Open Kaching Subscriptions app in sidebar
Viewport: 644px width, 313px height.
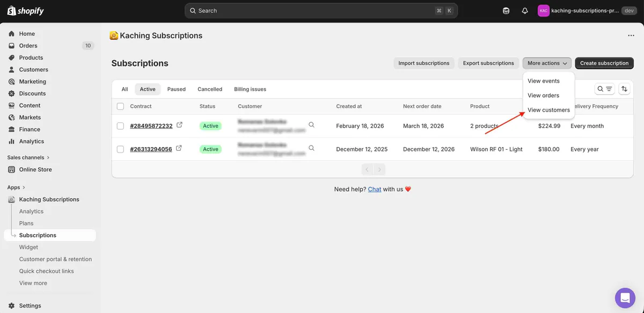[x=50, y=199]
